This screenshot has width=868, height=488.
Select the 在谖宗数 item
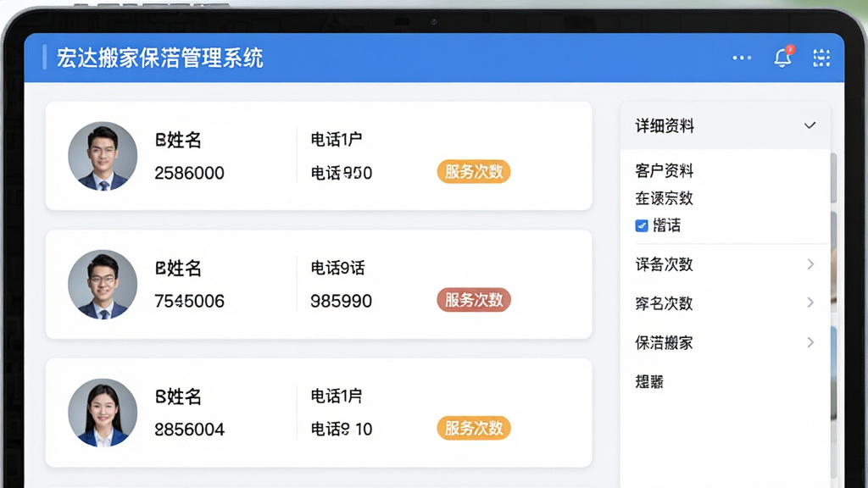[x=665, y=198]
